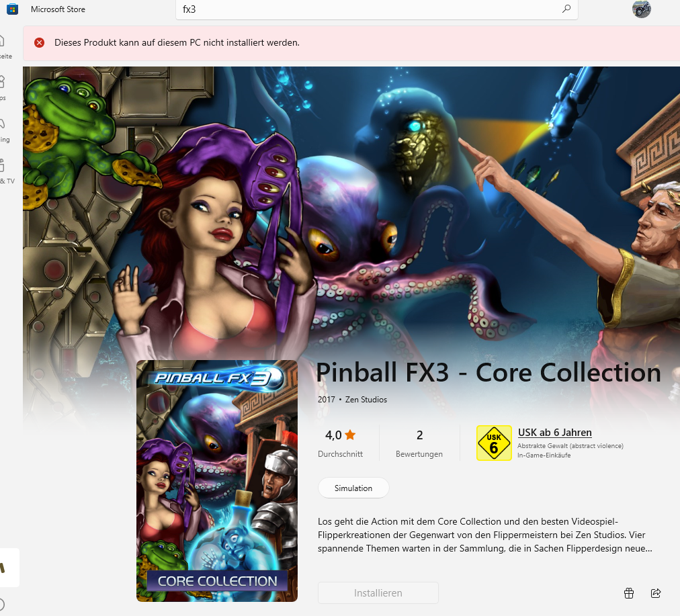Select the Simulation category tag
The width and height of the screenshot is (680, 616).
coord(353,488)
